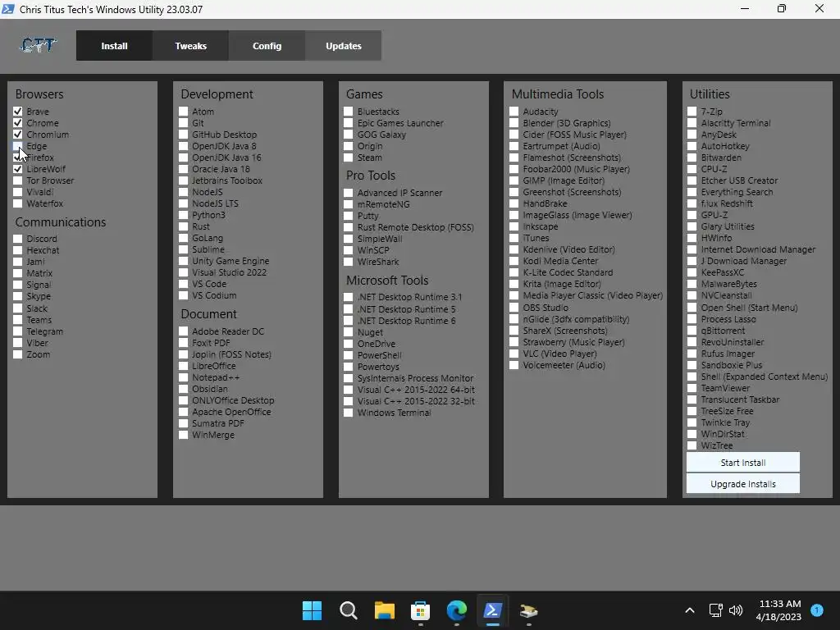The width and height of the screenshot is (840, 630).
Task: Enable the Vivaldi checkbox
Action: (x=18, y=192)
